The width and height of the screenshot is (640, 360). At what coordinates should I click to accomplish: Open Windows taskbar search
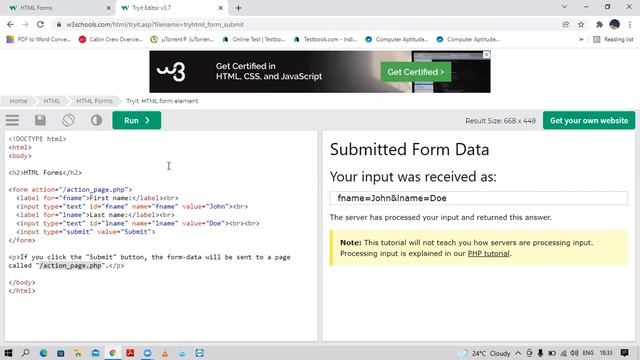[x=25, y=353]
